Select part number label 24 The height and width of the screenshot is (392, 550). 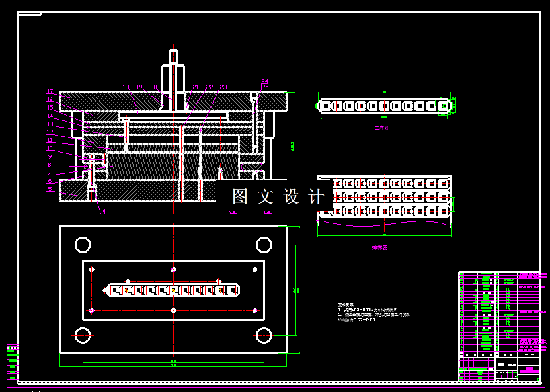click(x=265, y=82)
